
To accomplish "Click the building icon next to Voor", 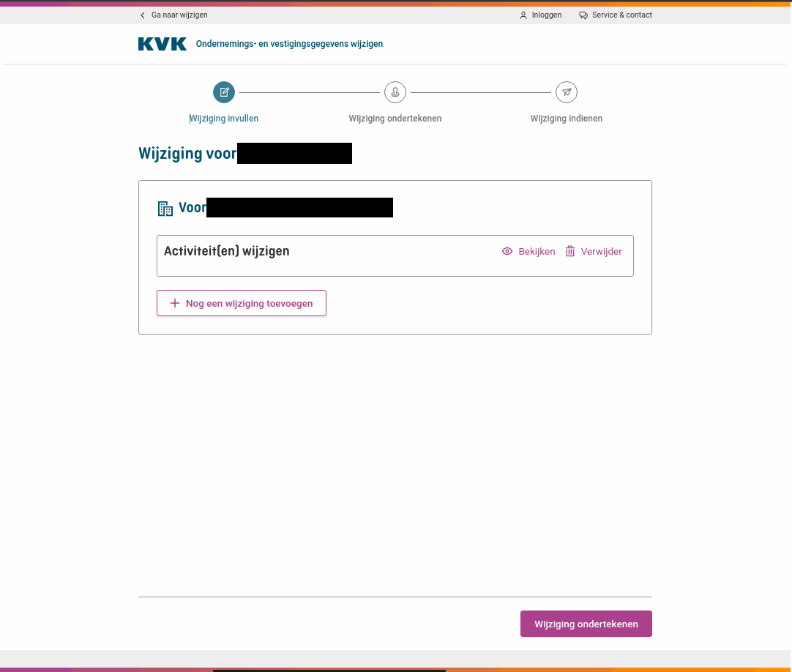I will click(x=165, y=208).
